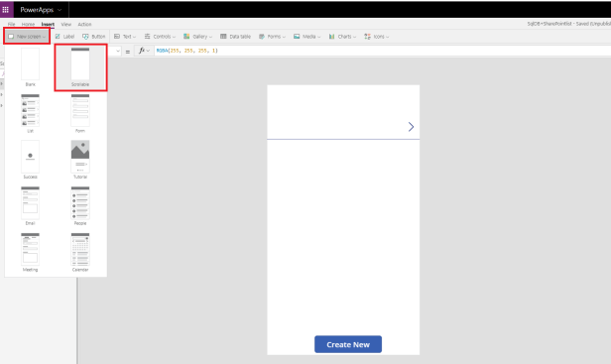This screenshot has height=364, width=611.
Task: Click the Create New button
Action: (x=348, y=344)
